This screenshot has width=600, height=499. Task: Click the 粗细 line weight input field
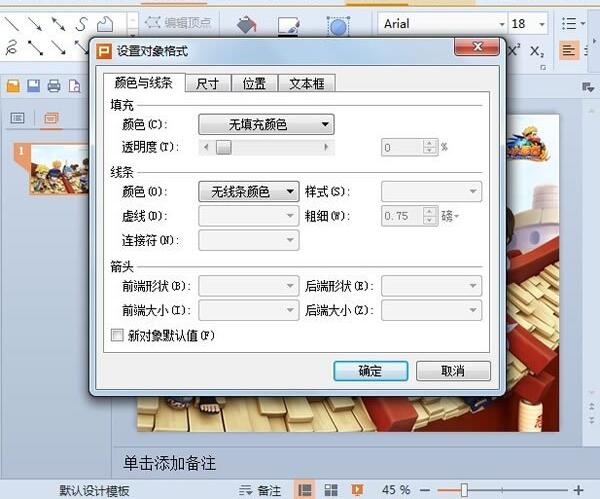click(402, 216)
